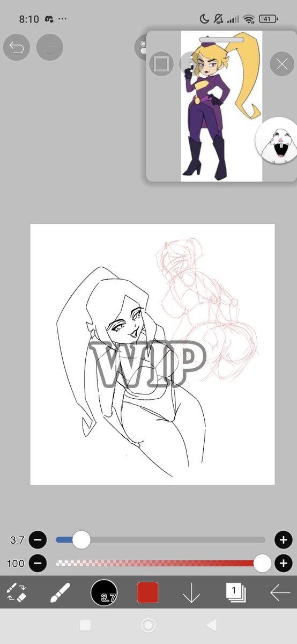This screenshot has width=297, height=644.
Task: Tap the opacity value 100 label
Action: coord(16,563)
